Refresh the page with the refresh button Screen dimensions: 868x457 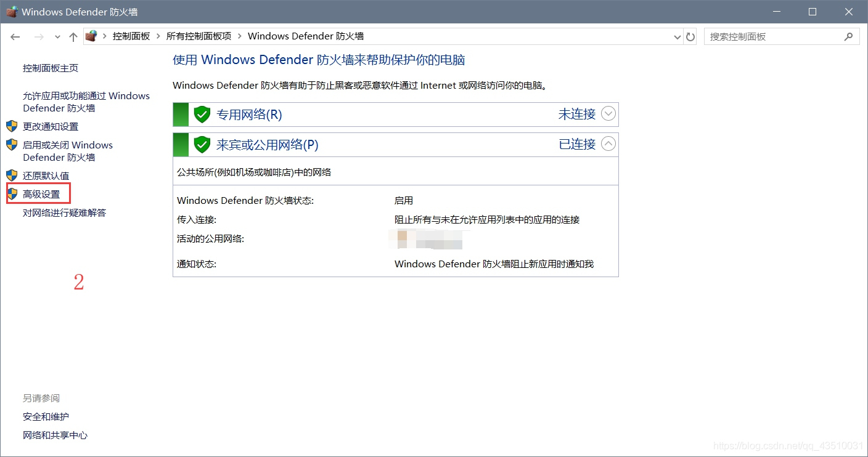point(690,37)
